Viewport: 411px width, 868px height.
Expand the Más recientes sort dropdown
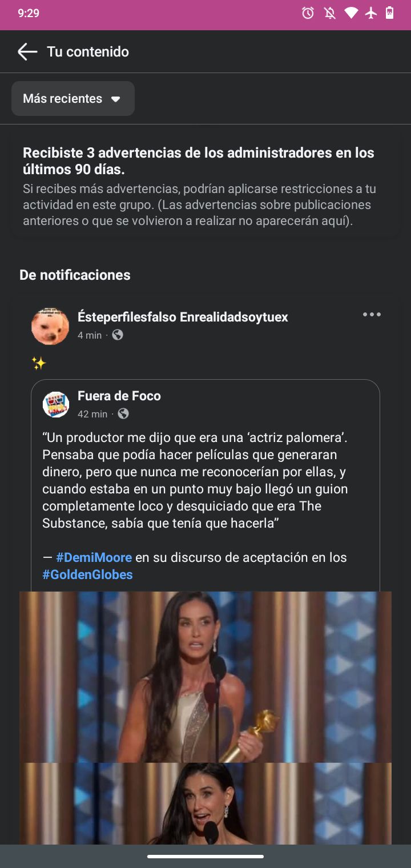point(73,99)
